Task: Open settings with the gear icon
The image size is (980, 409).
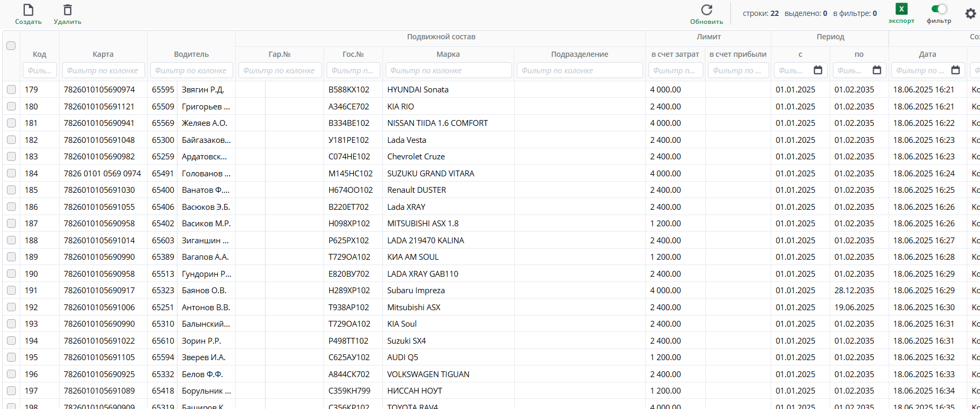Action: [970, 13]
